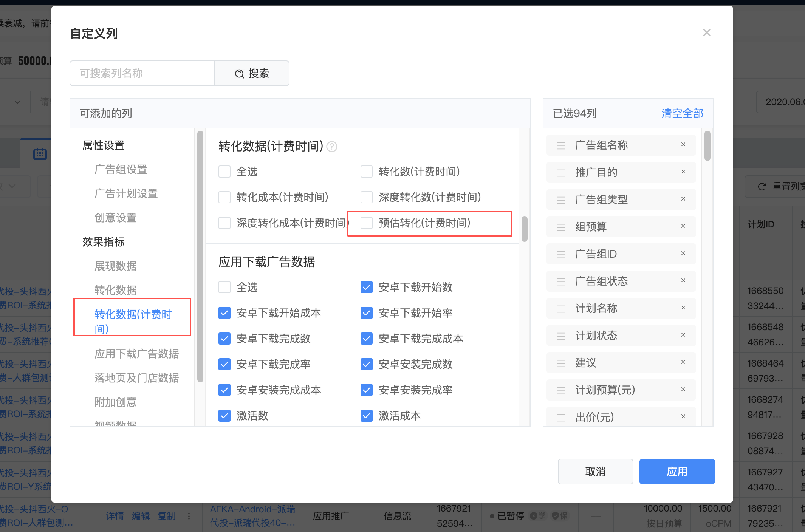This screenshot has width=805, height=532.
Task: Check 深度转化数(计费时间) checkbox
Action: point(367,197)
